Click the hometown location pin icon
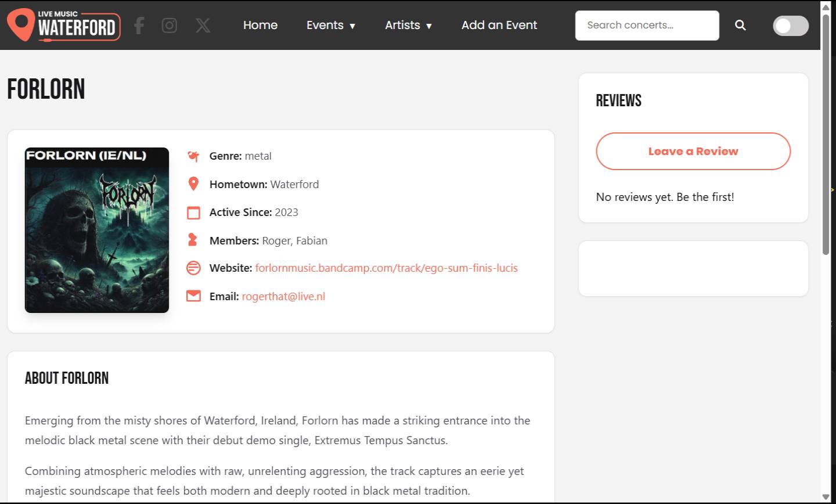 coord(193,183)
